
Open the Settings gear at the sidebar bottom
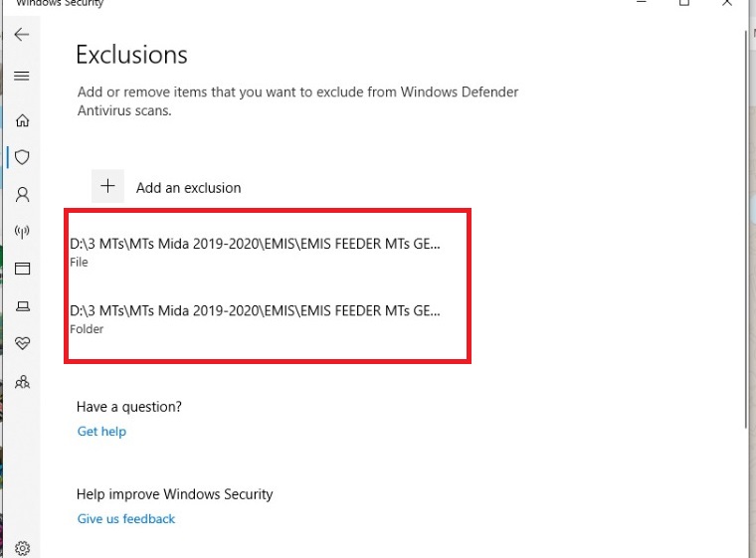(x=22, y=547)
